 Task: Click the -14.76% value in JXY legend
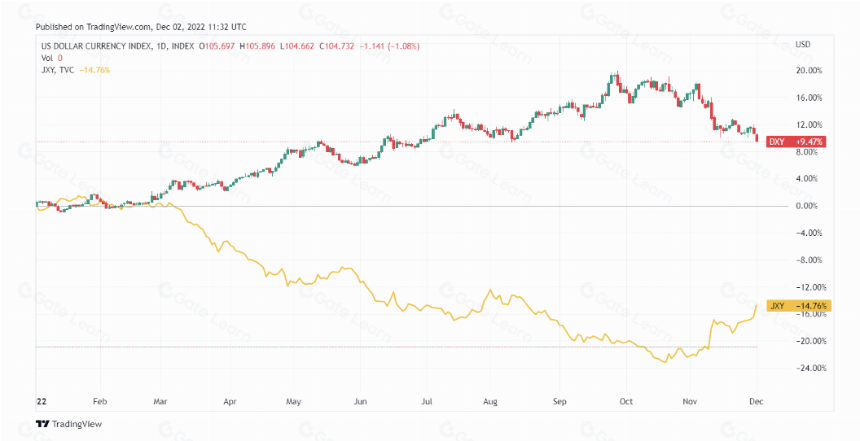point(94,70)
